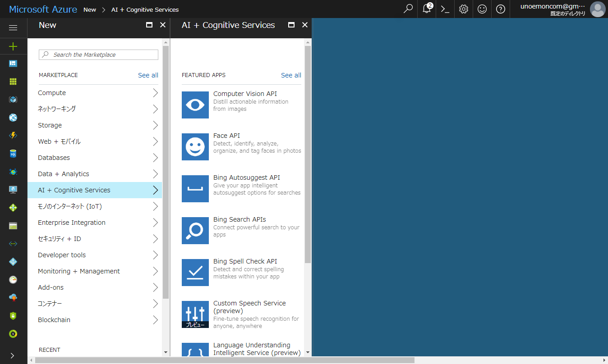Open Language Understanding Intelligent Service title

pos(257,349)
